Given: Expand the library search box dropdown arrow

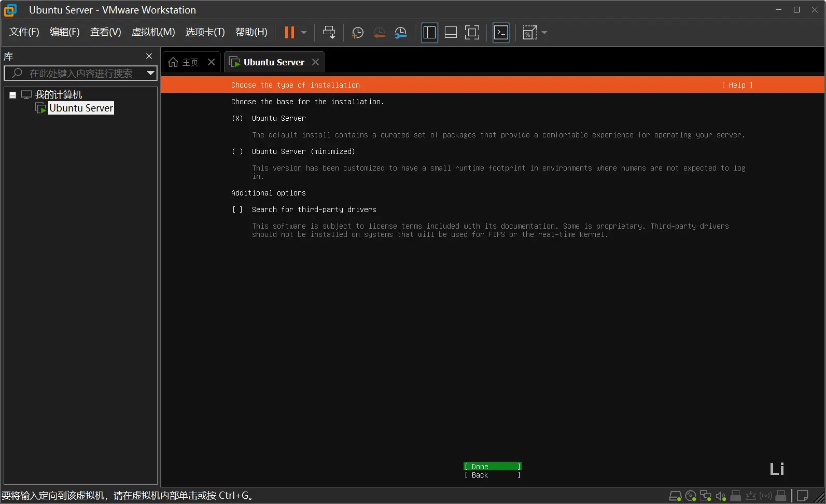Looking at the screenshot, I should pyautogui.click(x=150, y=73).
